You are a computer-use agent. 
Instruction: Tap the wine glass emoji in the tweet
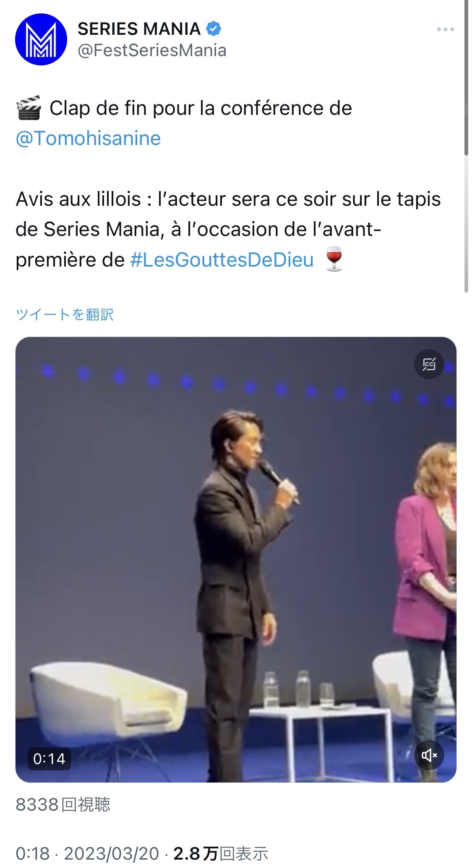tap(334, 259)
